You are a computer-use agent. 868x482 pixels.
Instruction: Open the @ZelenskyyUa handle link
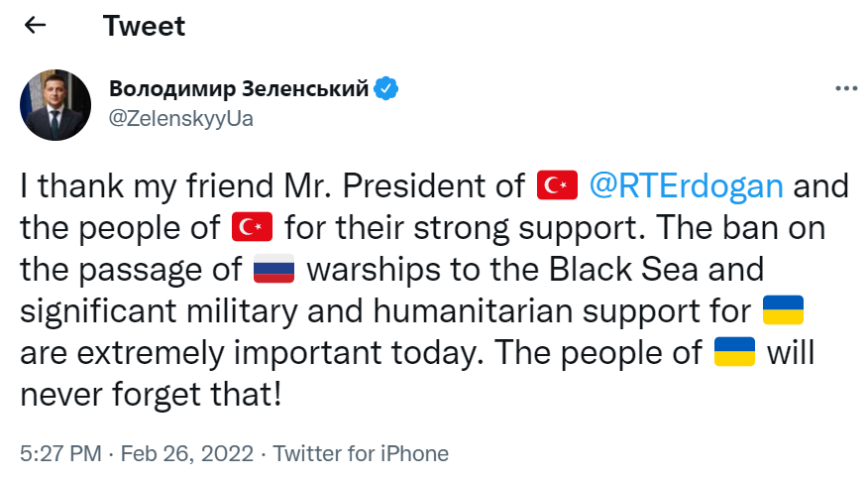180,119
